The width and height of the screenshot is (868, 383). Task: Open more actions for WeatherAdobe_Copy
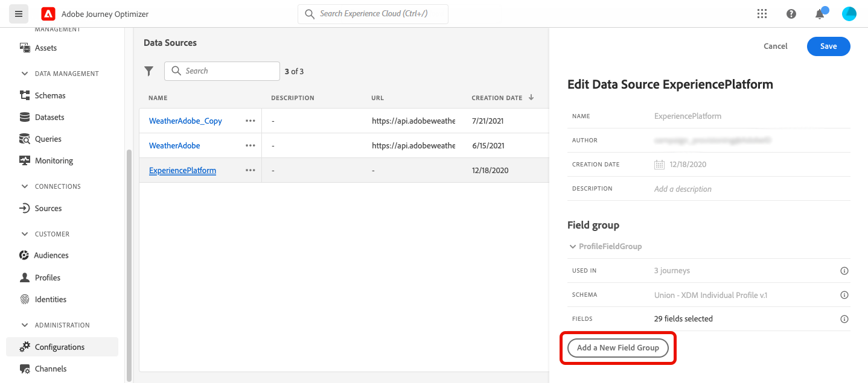click(251, 121)
